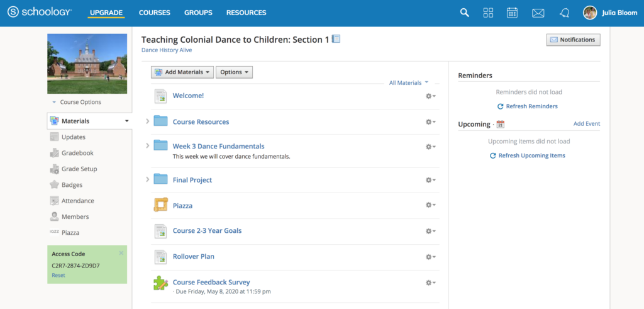
Task: Open the notifications bell icon
Action: (564, 13)
